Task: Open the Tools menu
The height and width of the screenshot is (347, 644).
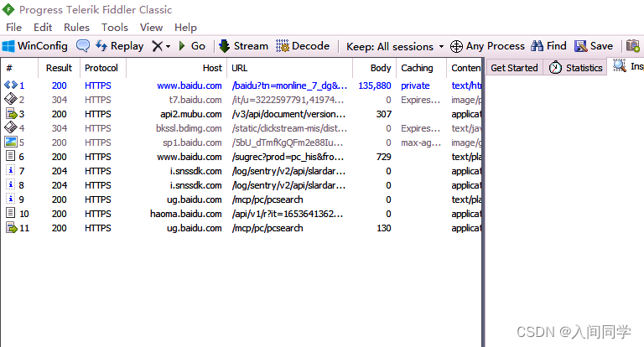Action: (115, 28)
